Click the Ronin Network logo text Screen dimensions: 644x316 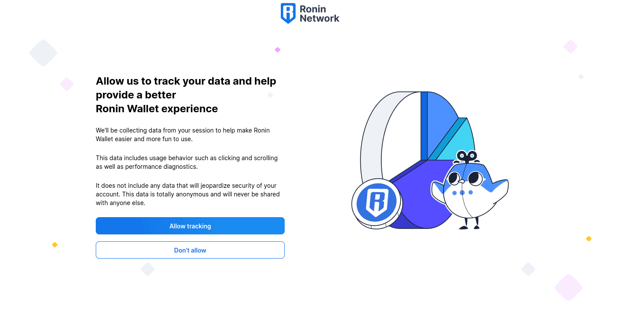[319, 14]
